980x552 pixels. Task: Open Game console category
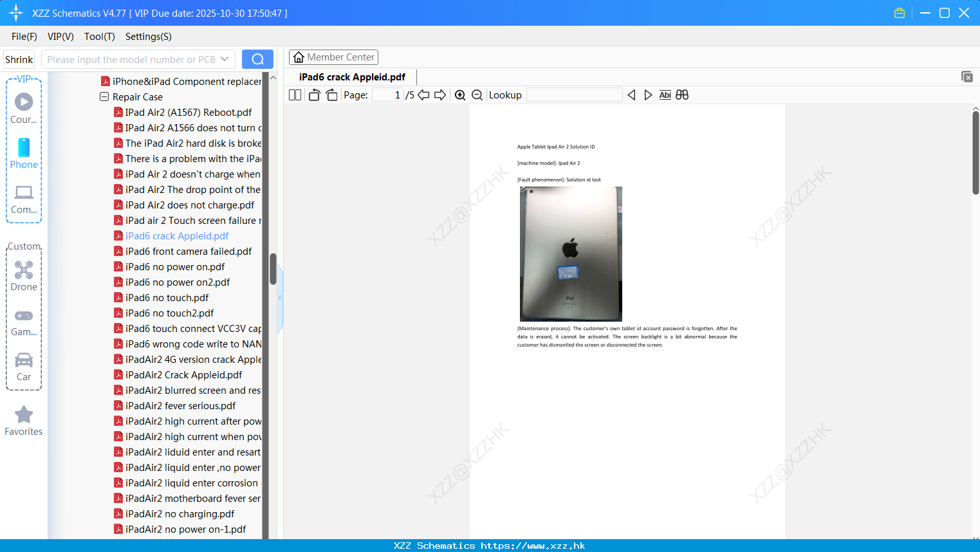(x=24, y=322)
